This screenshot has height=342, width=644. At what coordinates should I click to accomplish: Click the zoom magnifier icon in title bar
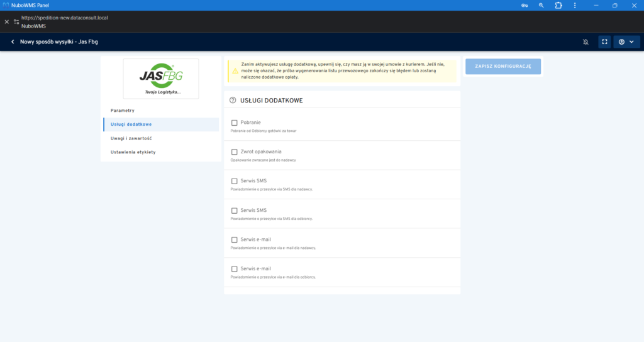541,5
